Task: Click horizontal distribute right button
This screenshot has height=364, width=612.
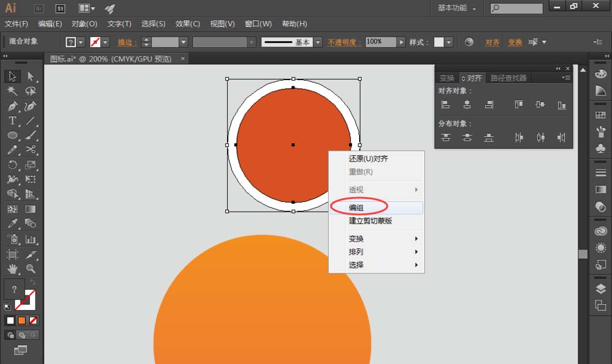Action: 562,137
